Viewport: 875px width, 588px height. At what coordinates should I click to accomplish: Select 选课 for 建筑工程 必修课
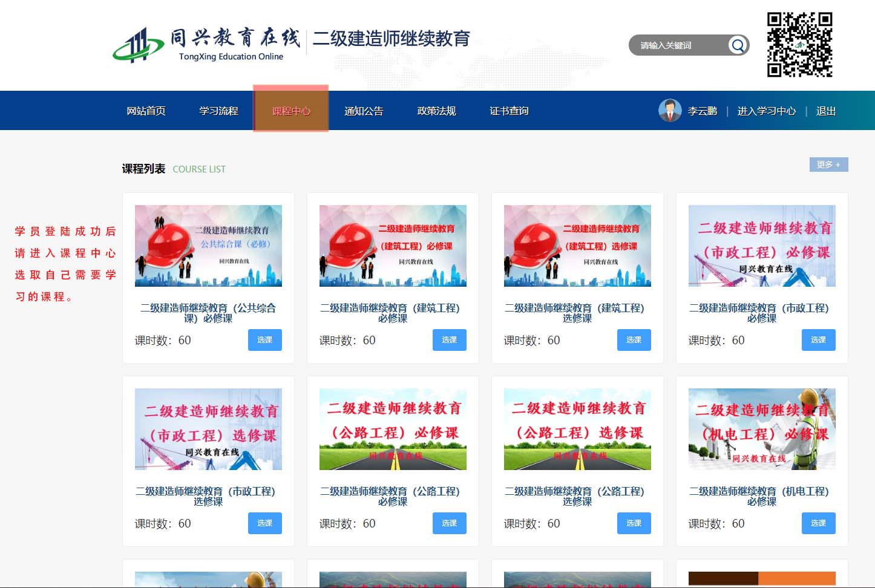[450, 340]
